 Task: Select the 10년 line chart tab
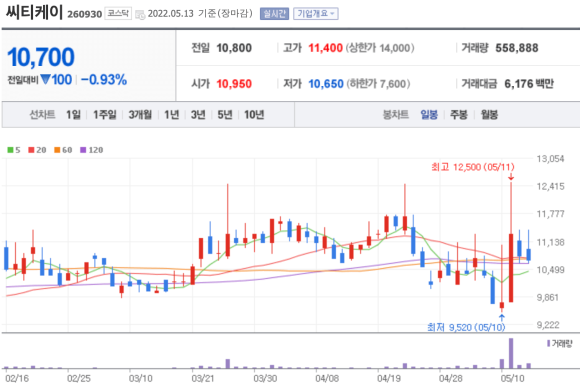pyautogui.click(x=254, y=115)
